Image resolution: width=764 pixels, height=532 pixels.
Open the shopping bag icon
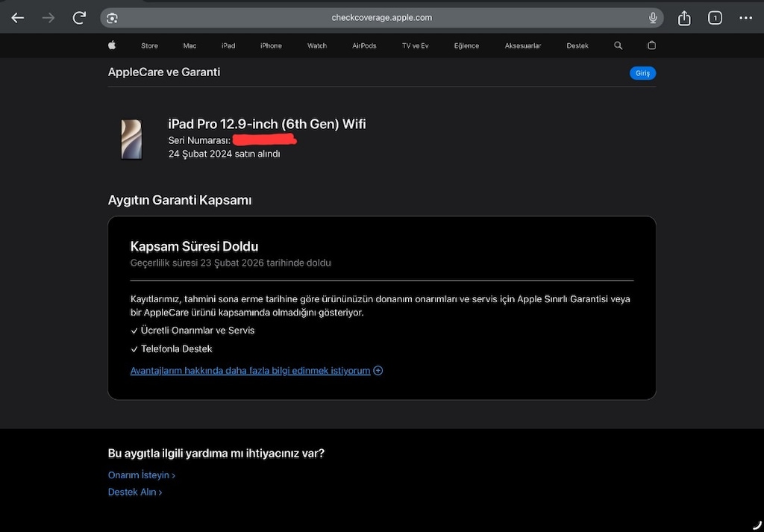651,46
